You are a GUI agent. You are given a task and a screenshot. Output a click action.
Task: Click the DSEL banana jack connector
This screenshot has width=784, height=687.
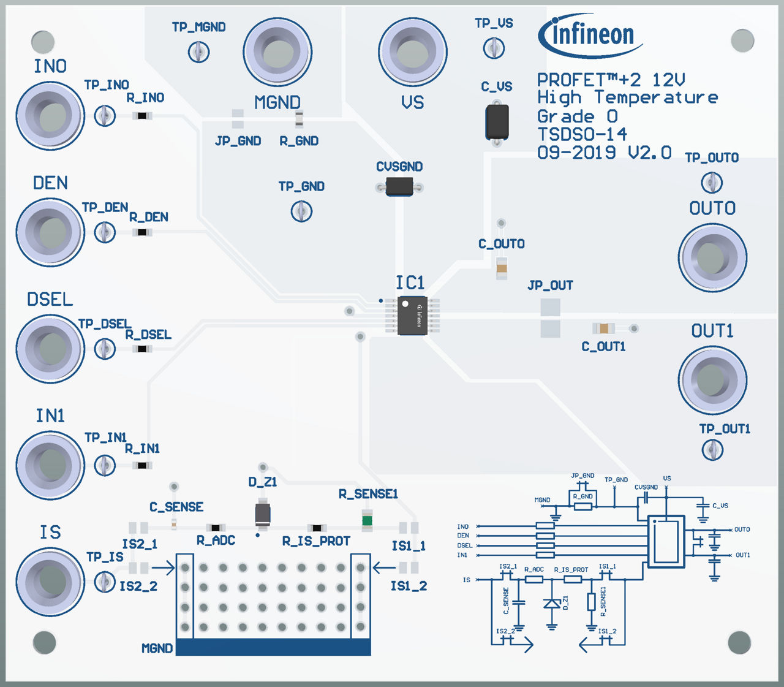pyautogui.click(x=50, y=349)
